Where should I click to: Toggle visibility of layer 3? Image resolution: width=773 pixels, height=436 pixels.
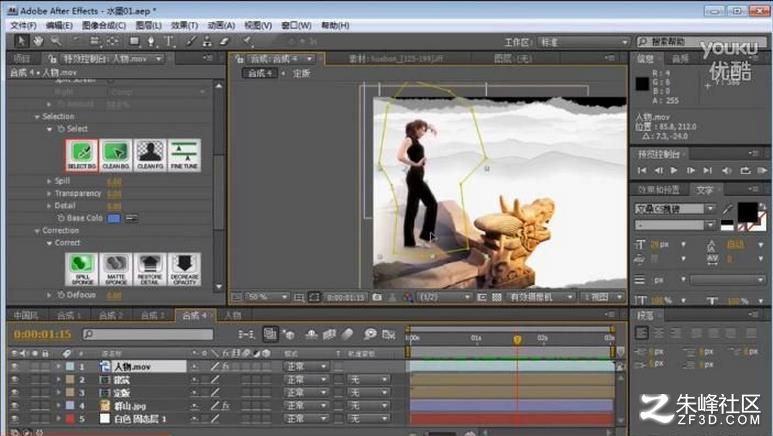(14, 393)
